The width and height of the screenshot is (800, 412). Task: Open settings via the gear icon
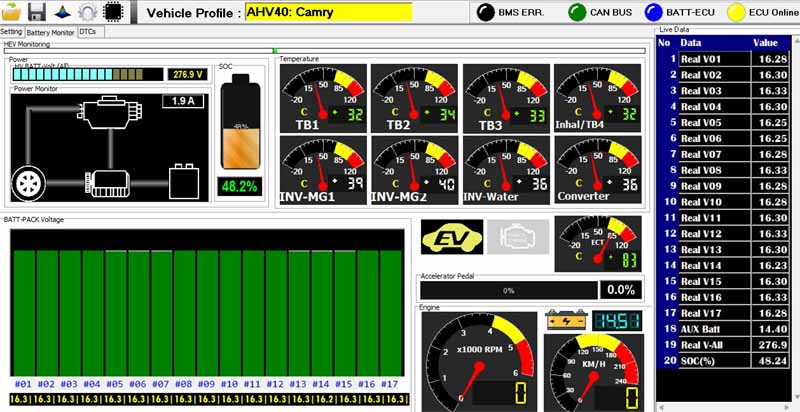point(87,12)
